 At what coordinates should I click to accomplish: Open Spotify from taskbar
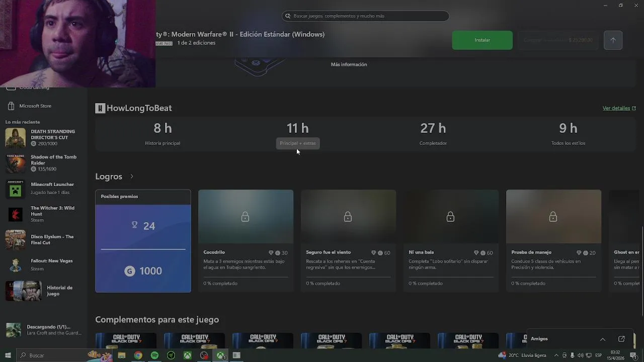coord(154,355)
